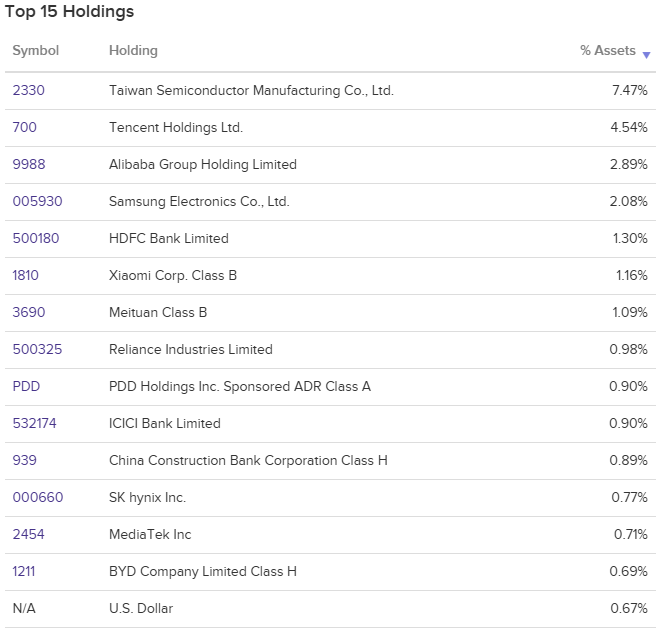Viewport: 661px width, 632px height.
Task: Select Xiaomi Corp. Class B text
Action: [173, 275]
